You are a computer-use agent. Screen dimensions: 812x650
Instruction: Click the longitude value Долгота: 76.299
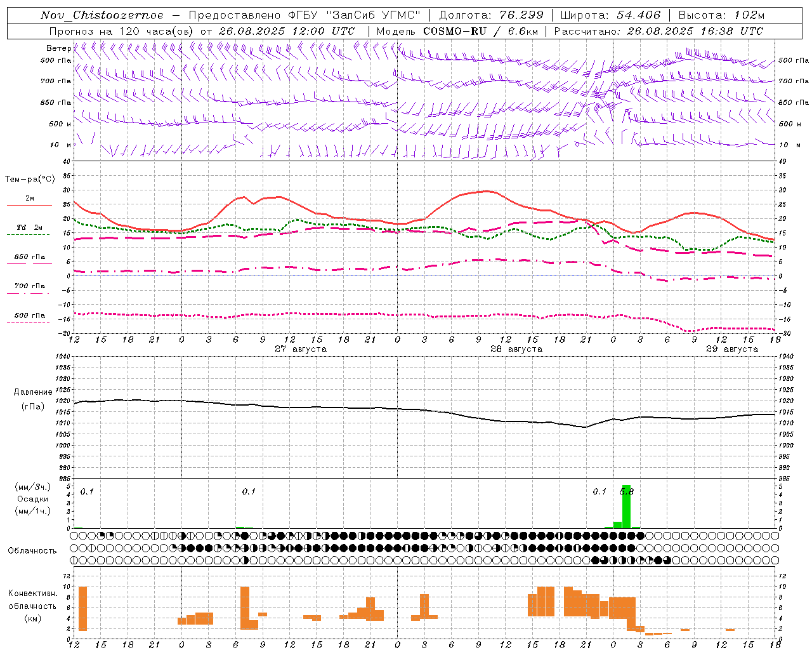tap(491, 15)
